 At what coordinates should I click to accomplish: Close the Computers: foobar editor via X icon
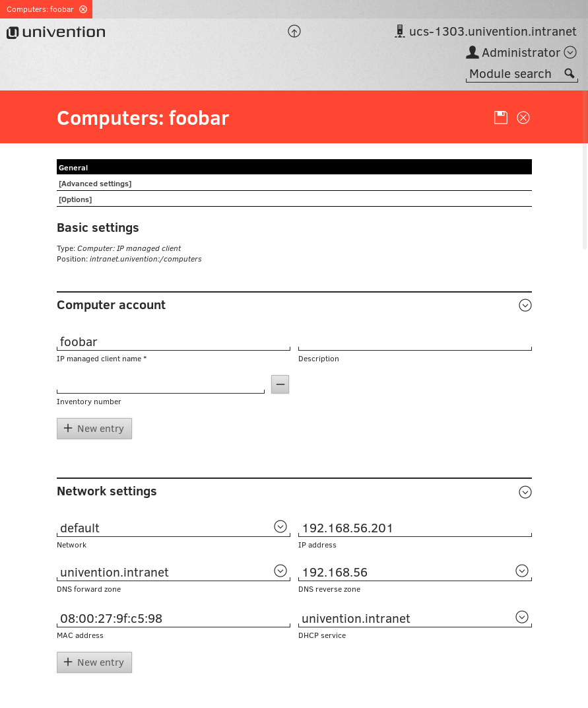(523, 118)
